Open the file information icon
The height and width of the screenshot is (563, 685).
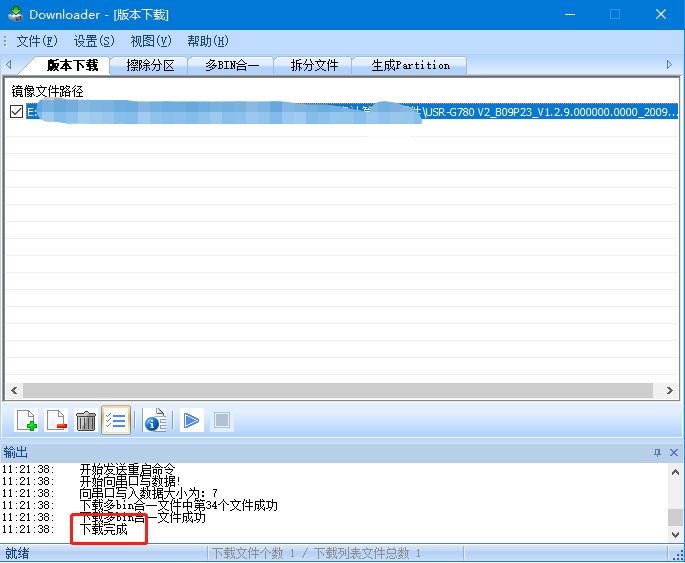(154, 421)
